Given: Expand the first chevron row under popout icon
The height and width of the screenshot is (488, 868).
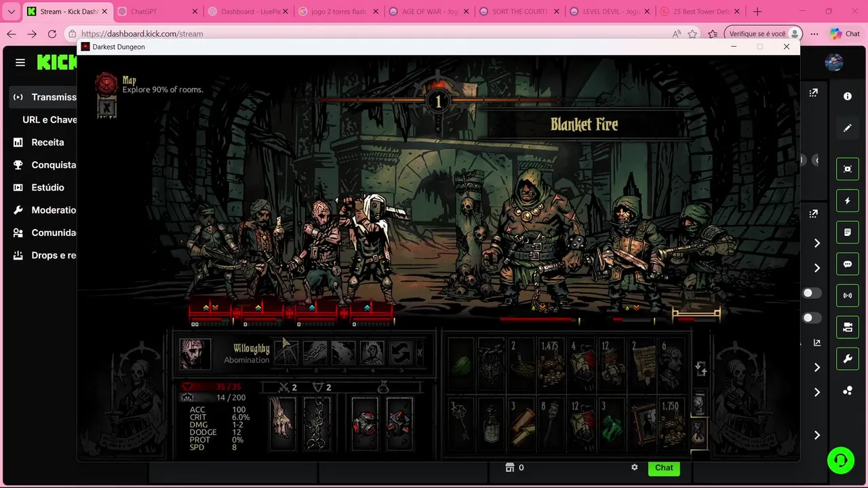Looking at the screenshot, I should pyautogui.click(x=817, y=243).
